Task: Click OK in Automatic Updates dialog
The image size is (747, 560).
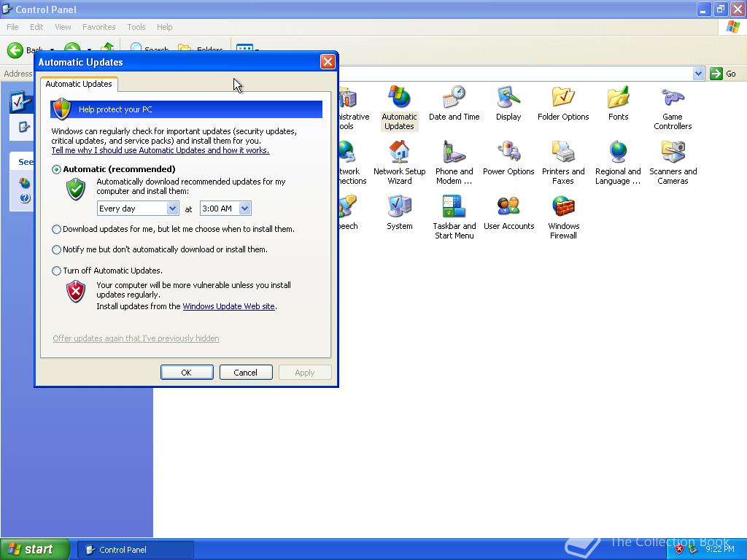Action: (x=187, y=373)
